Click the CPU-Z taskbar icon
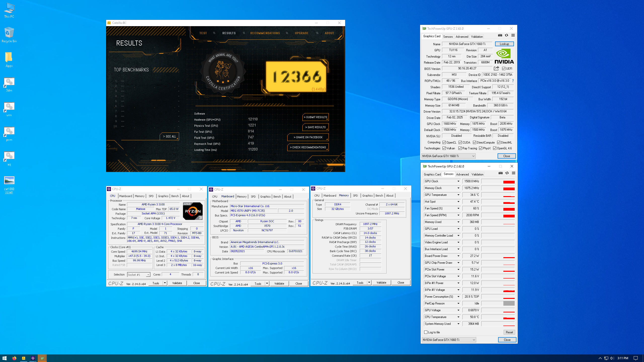 pyautogui.click(x=33, y=358)
